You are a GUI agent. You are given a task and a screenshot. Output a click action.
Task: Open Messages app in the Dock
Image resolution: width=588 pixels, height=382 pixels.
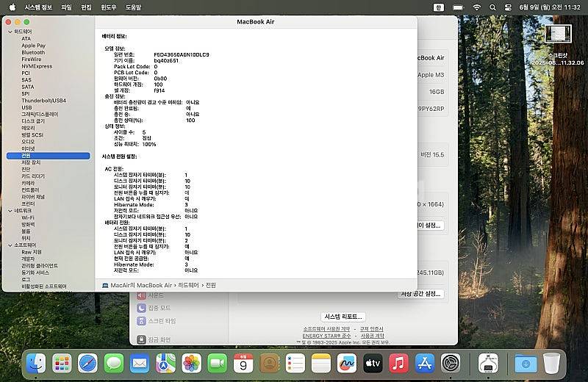pyautogui.click(x=114, y=363)
